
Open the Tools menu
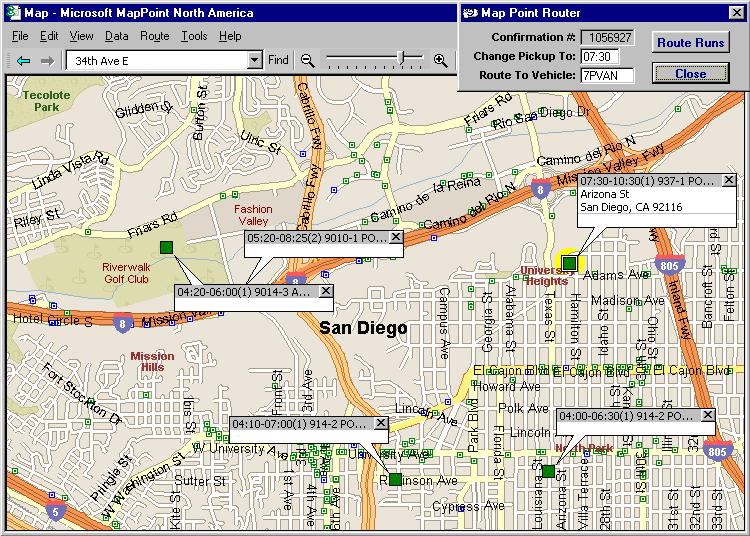(194, 36)
